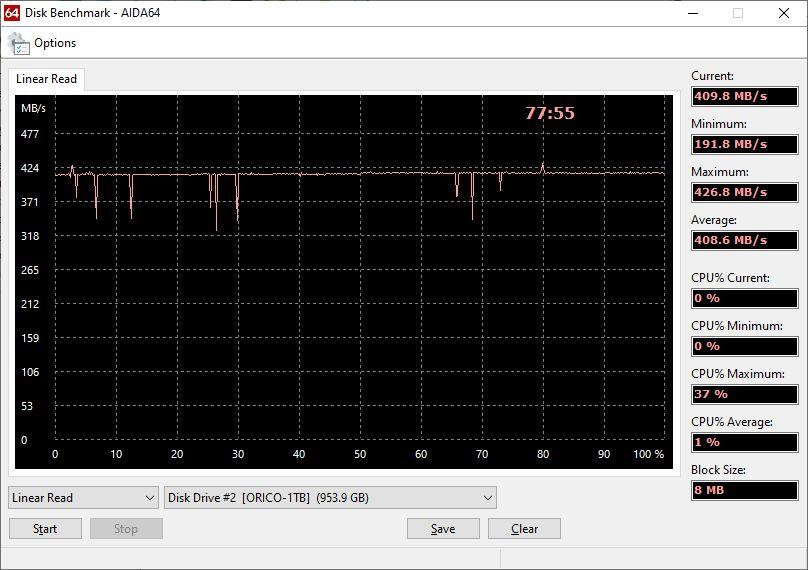The width and height of the screenshot is (808, 570).
Task: Click the Block Size: label
Action: 718,470
